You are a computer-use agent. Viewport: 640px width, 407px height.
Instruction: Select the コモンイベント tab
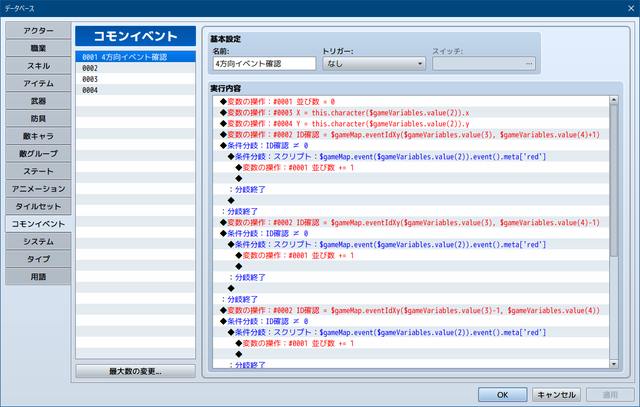pyautogui.click(x=38, y=224)
